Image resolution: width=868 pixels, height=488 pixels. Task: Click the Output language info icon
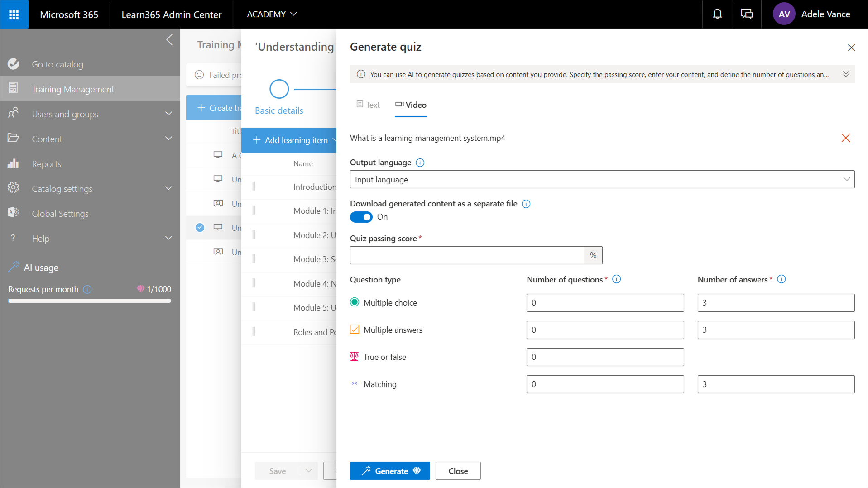pos(420,163)
